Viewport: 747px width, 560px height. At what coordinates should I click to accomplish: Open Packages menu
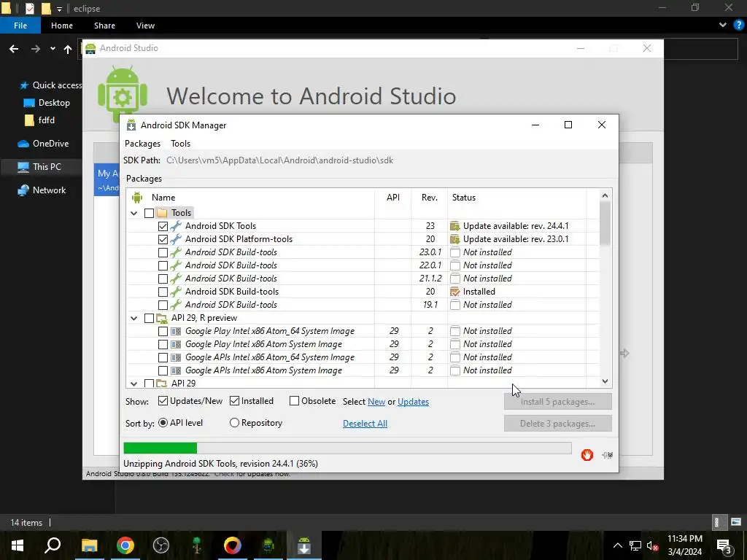[x=142, y=144]
